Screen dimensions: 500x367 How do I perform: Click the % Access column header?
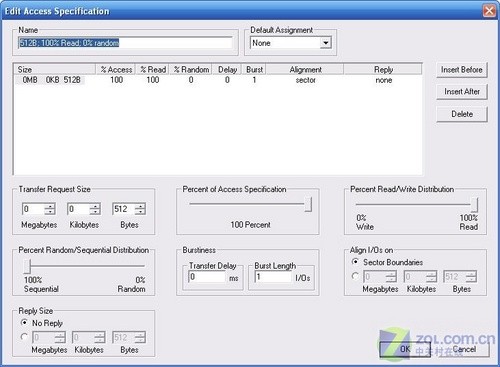pyautogui.click(x=115, y=69)
